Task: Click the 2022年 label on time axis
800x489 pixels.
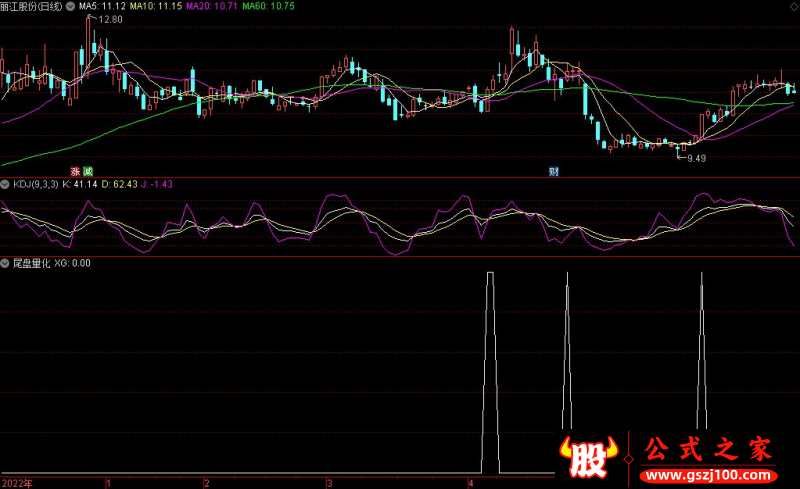Action: tap(16, 482)
